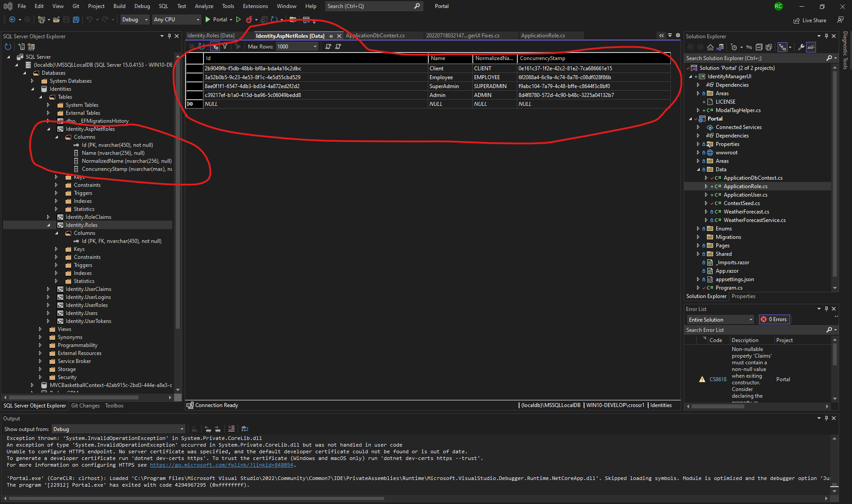This screenshot has height=504, width=852.
Task: Expand the Views folder node
Action: click(41, 329)
